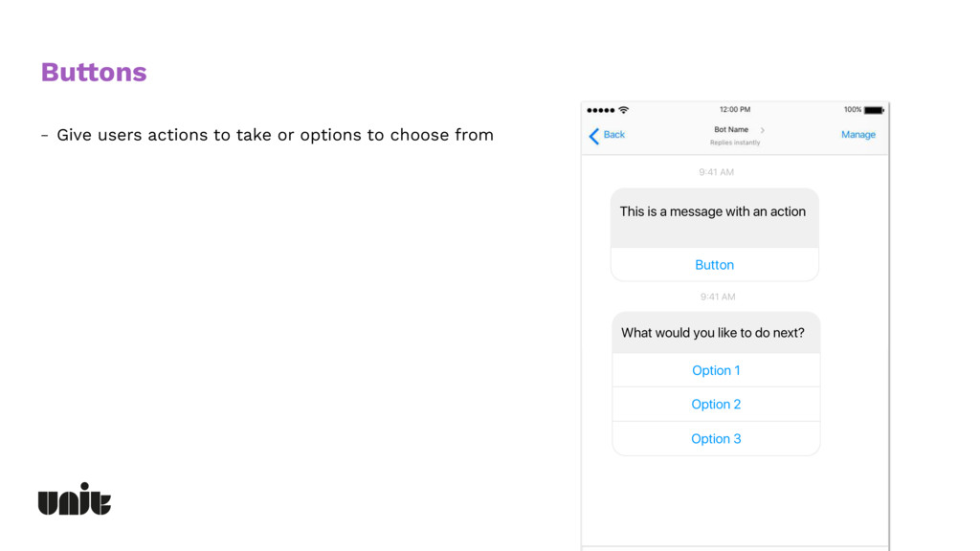
Task: Expand the Bot Name chevron
Action: tap(762, 130)
